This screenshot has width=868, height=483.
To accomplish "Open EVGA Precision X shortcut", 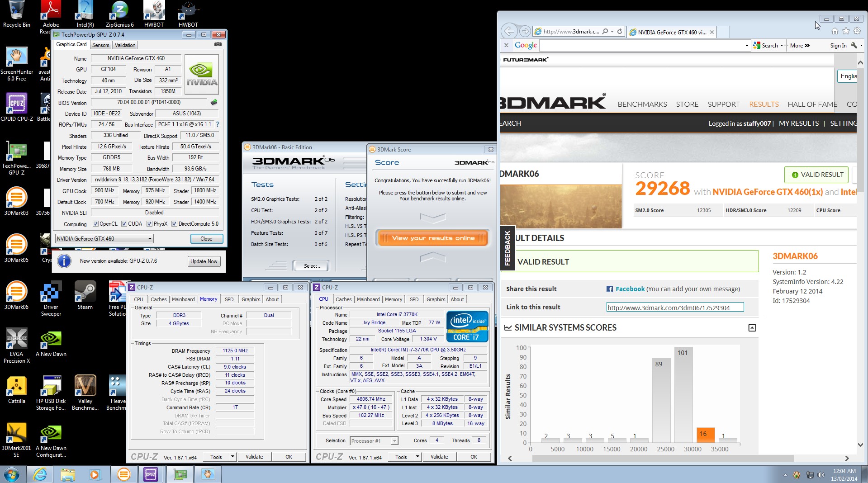I will (x=16, y=346).
